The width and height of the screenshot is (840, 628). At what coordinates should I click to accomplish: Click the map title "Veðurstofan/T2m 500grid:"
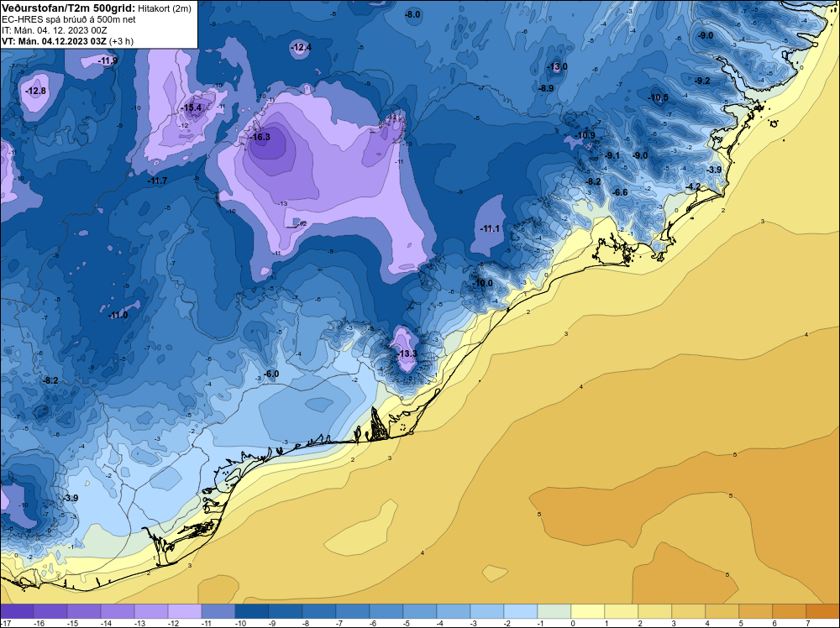click(68, 8)
